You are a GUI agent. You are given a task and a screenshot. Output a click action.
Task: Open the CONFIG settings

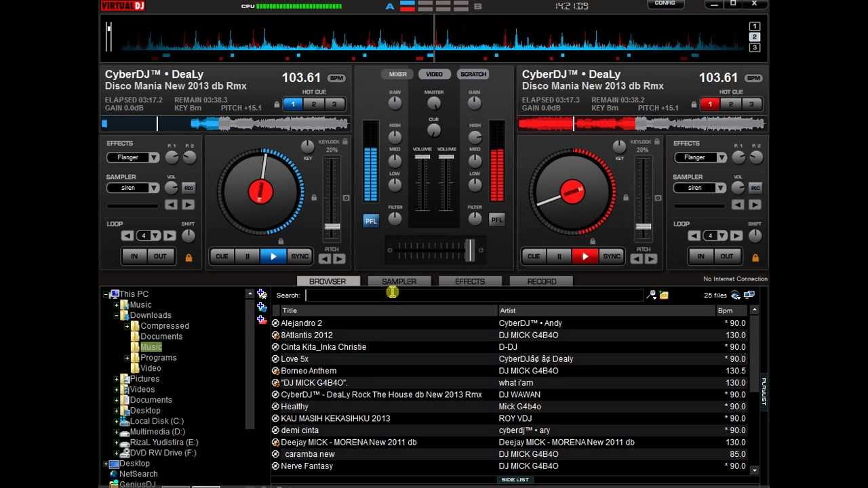click(x=665, y=4)
